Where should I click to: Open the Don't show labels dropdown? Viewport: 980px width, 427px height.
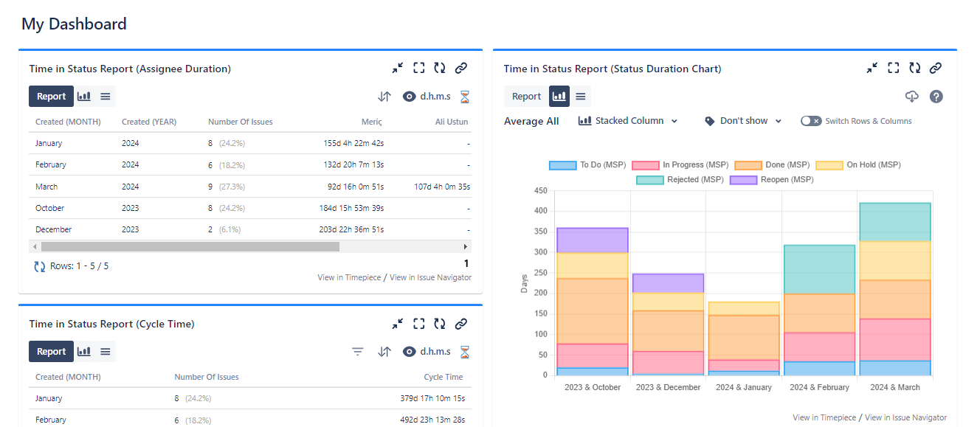point(743,121)
